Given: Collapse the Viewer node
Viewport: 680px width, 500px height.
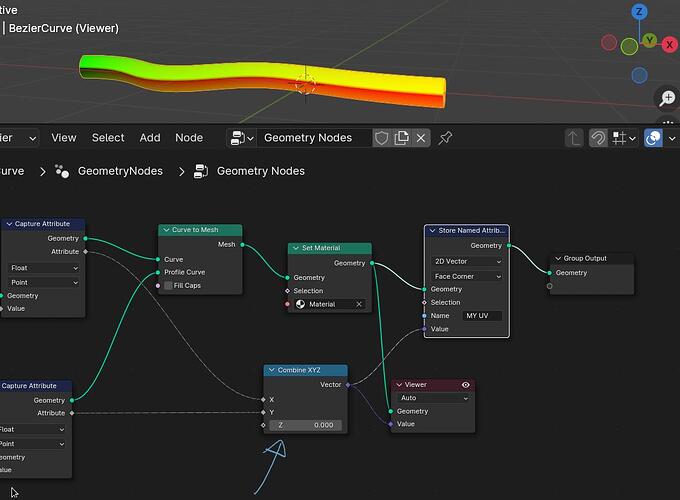Looking at the screenshot, I should [x=399, y=385].
